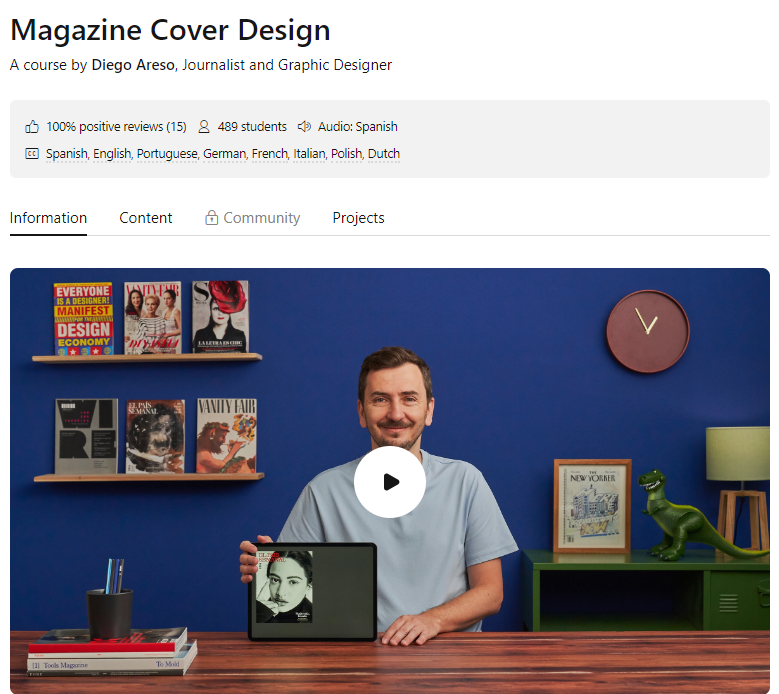Click the tablet shown in the video preview
The height and width of the screenshot is (694, 779).
point(312,592)
